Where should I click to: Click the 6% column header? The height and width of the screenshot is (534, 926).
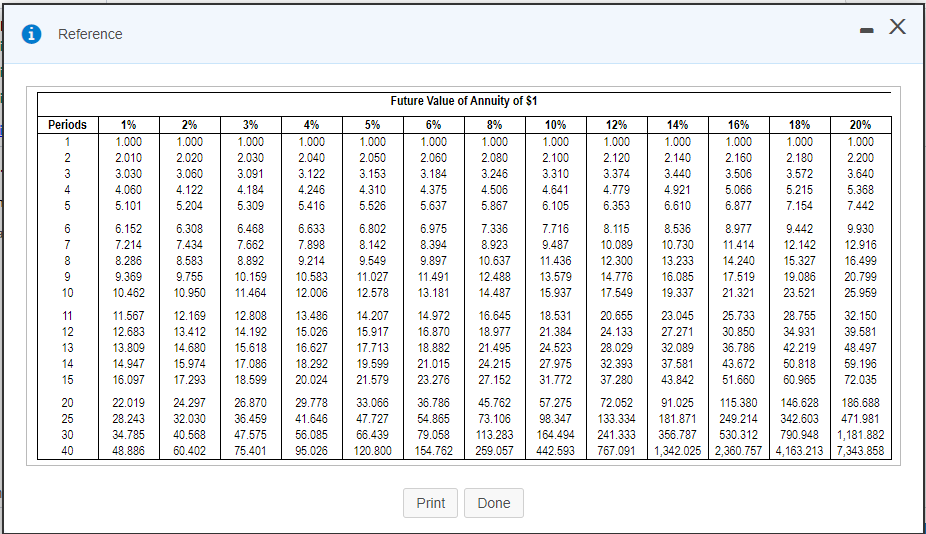[x=433, y=125]
